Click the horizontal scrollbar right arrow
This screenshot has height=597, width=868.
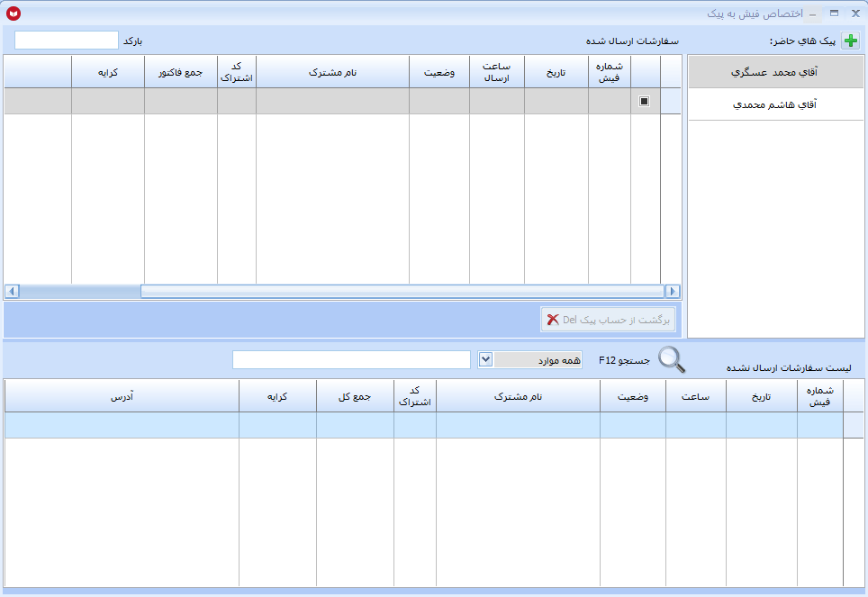tap(673, 292)
